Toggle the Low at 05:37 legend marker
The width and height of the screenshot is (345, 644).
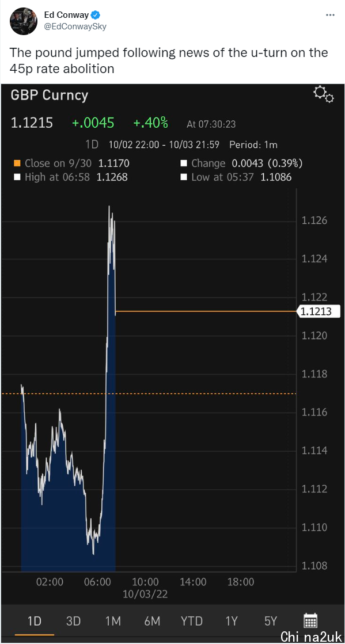pos(184,177)
